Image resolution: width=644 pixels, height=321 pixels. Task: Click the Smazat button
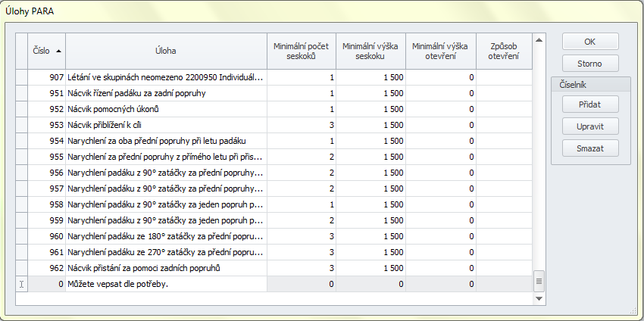[590, 148]
